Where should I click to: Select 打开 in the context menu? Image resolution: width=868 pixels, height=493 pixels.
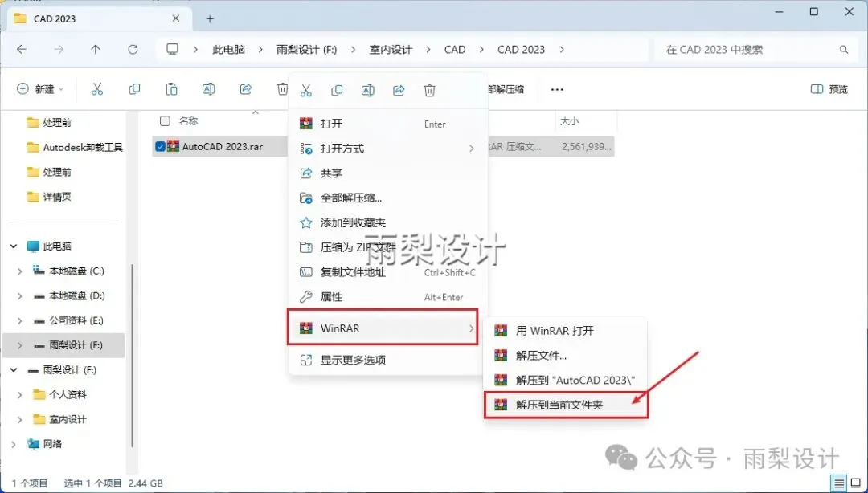387,124
